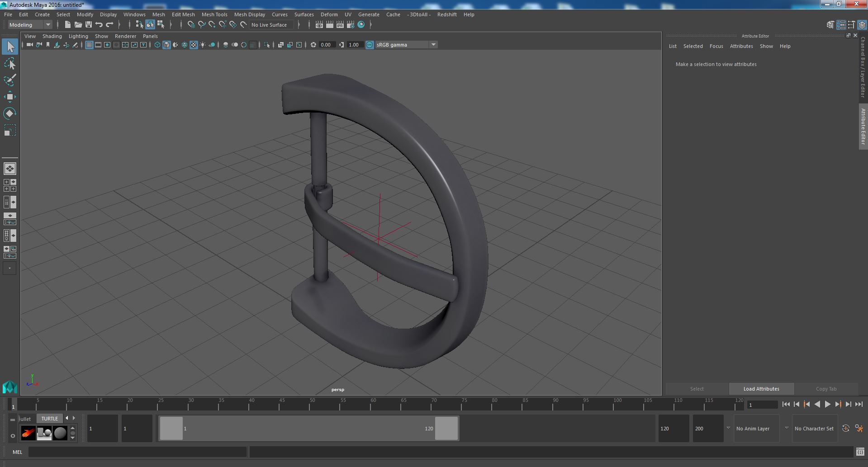
Task: Enable snap to grids
Action: pos(191,25)
